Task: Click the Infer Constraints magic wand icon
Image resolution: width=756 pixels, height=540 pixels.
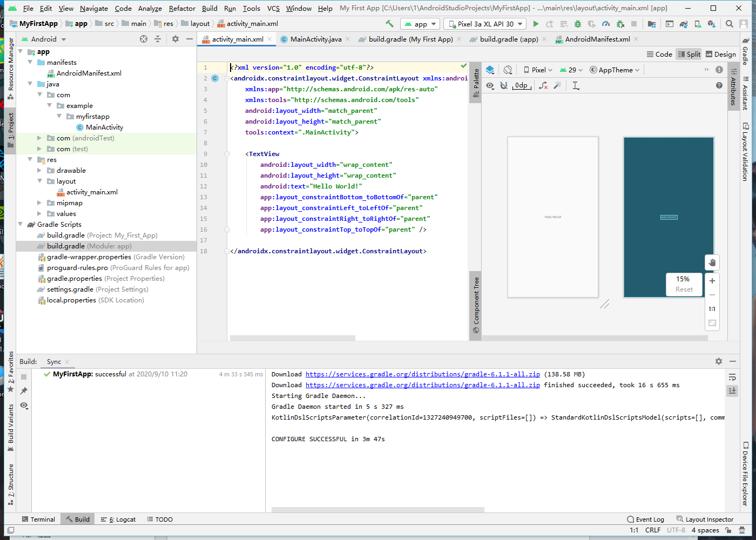Action: click(x=557, y=85)
